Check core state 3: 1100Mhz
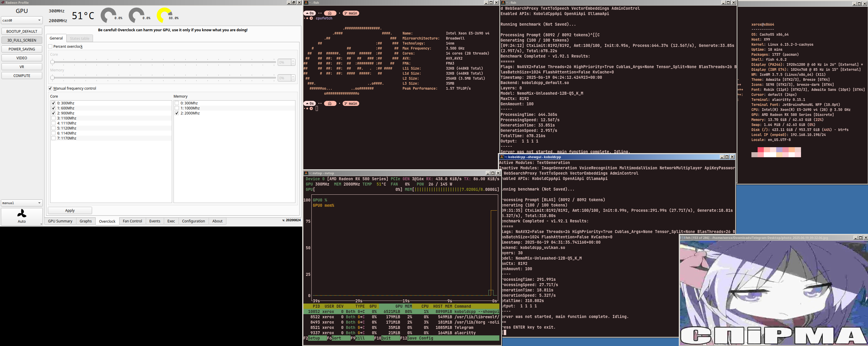Screen dimensions: 868x346 (x=53, y=118)
